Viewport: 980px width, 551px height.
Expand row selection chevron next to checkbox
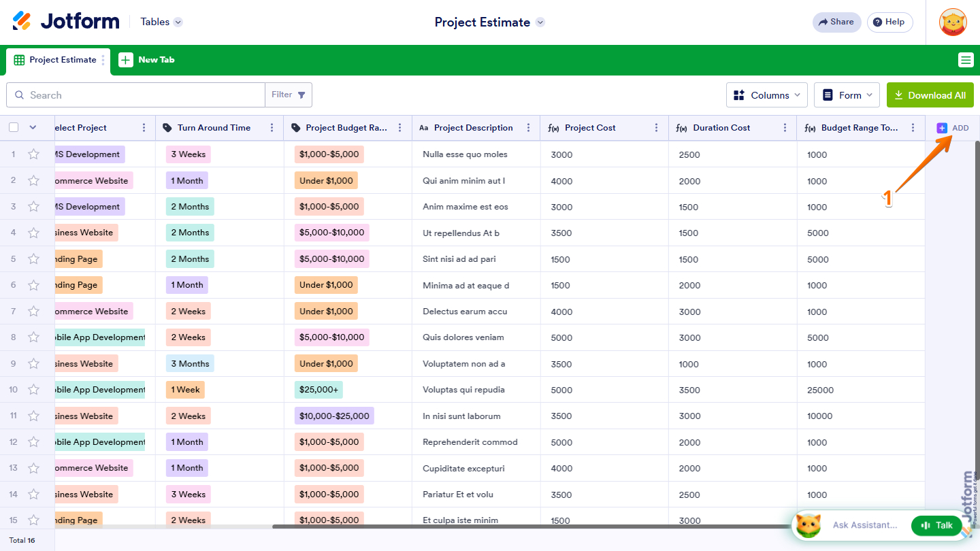tap(33, 127)
